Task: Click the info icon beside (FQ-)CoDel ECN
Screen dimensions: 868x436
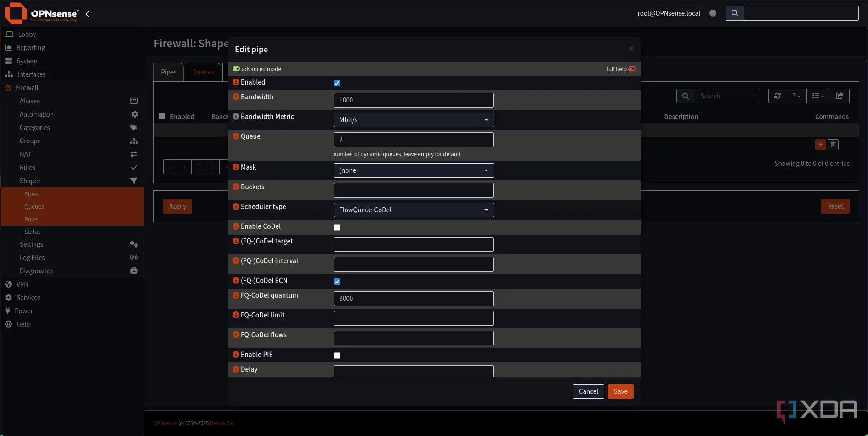Action: pyautogui.click(x=236, y=281)
